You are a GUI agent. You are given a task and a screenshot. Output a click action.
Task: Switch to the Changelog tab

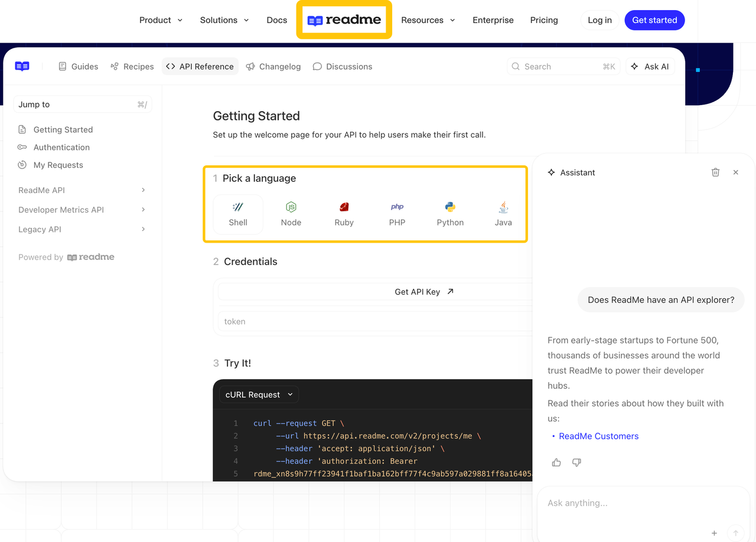tap(273, 67)
